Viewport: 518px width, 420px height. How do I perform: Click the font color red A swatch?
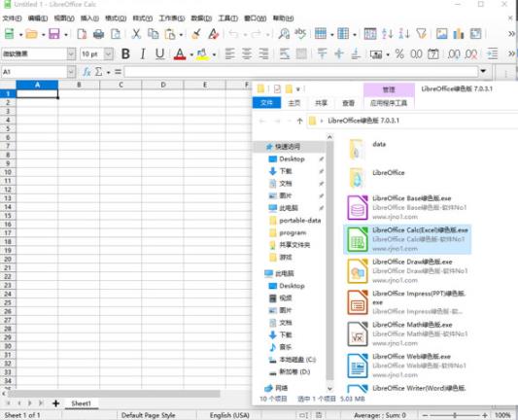[180, 53]
